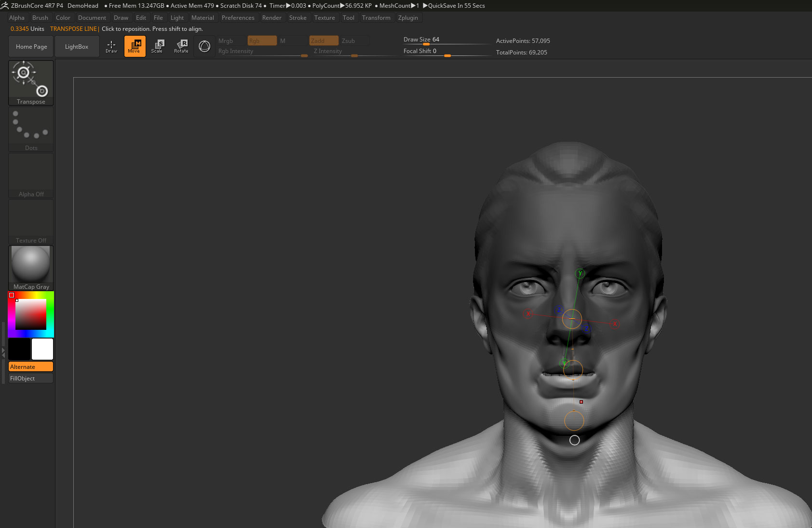Open the Draw menu

pos(121,18)
